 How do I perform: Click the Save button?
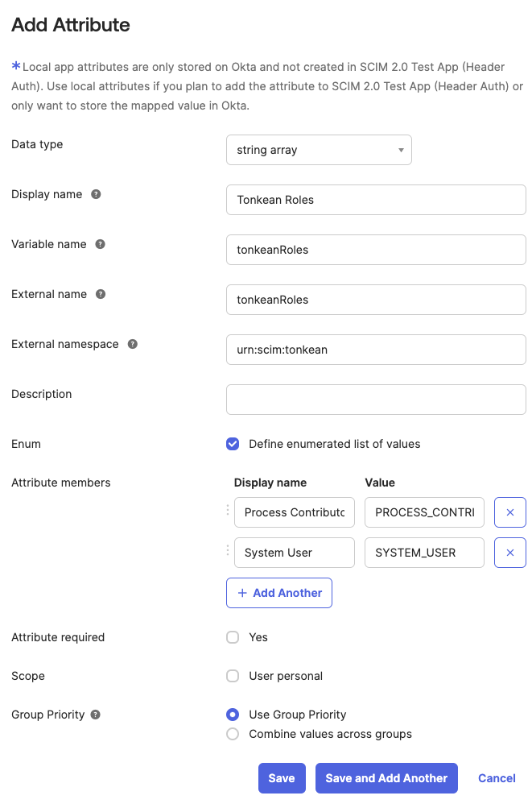tap(282, 778)
